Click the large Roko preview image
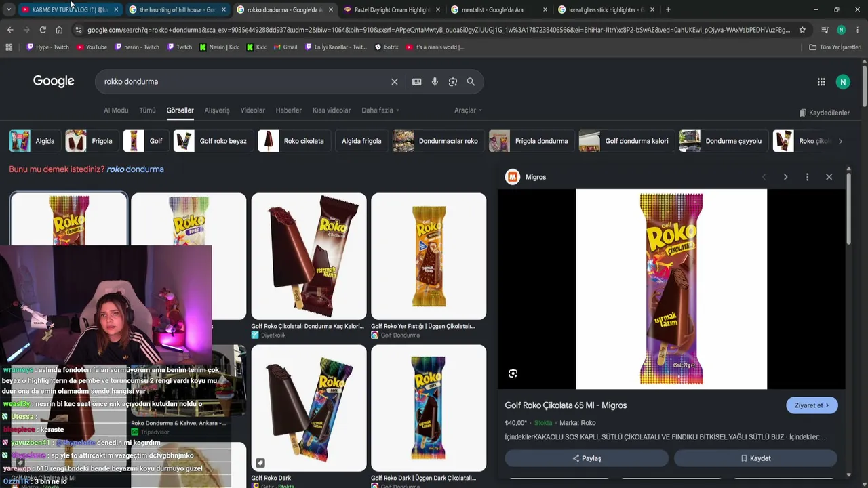This screenshot has height=488, width=868. [671, 289]
